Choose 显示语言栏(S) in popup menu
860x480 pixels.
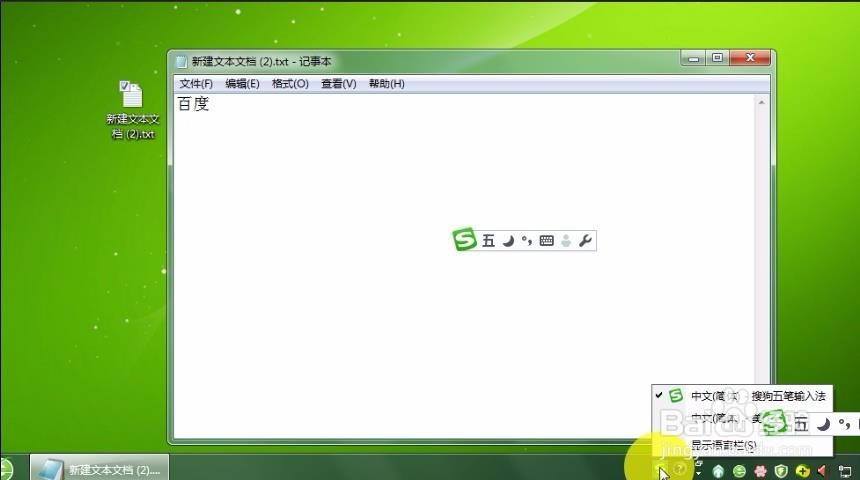coord(742,445)
